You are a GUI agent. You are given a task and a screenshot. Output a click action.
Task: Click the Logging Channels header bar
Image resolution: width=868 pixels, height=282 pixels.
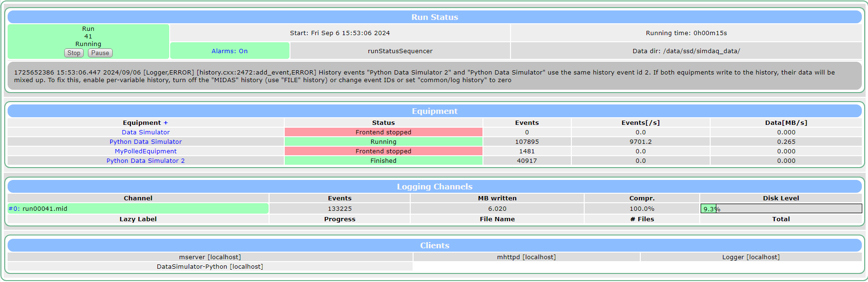tap(434, 187)
